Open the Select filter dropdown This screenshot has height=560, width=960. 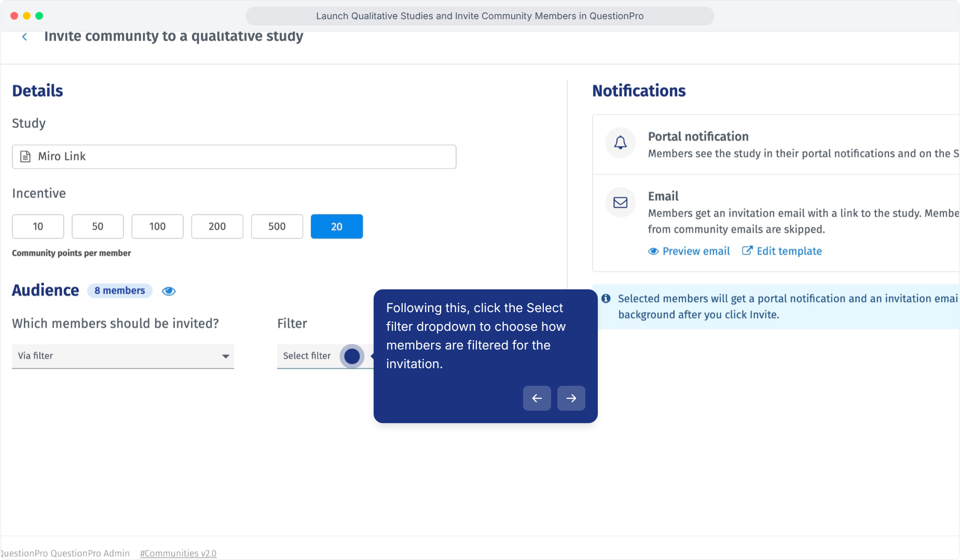pyautogui.click(x=325, y=356)
